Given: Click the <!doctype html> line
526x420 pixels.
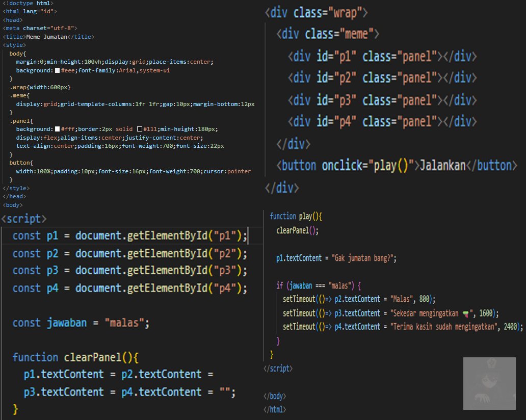Looking at the screenshot, I should [x=28, y=3].
